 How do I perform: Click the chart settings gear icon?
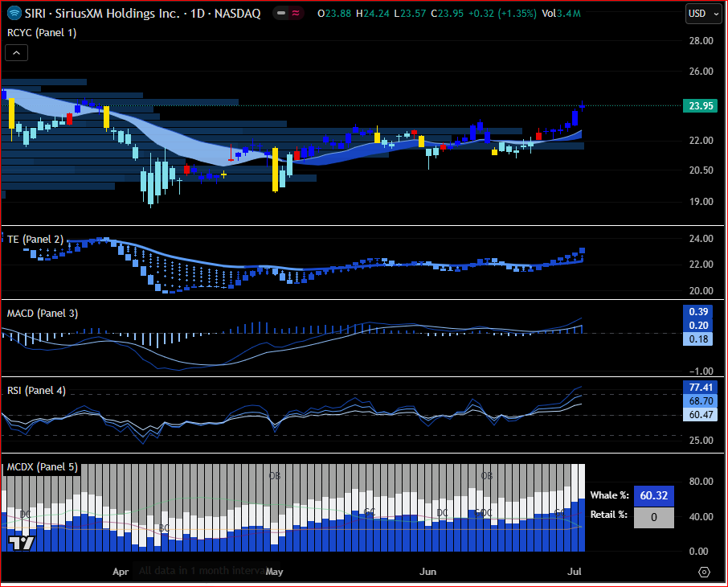(x=704, y=572)
